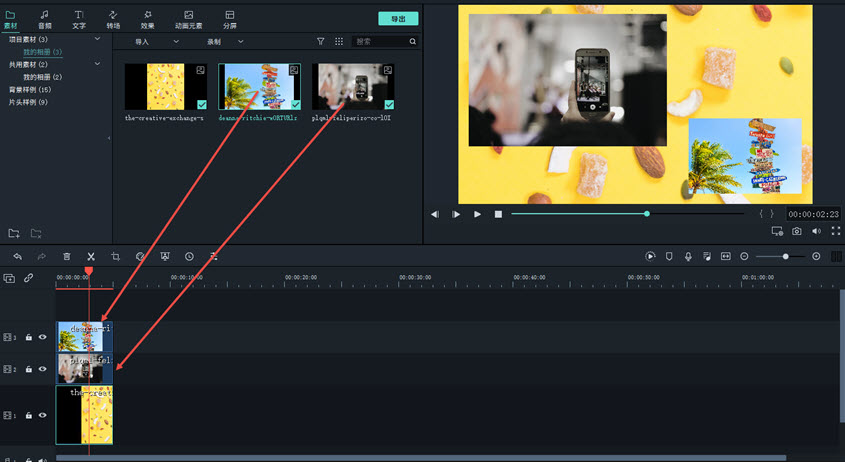Open 背景样例 (15) samples
This screenshot has height=462, width=845.
click(30, 89)
